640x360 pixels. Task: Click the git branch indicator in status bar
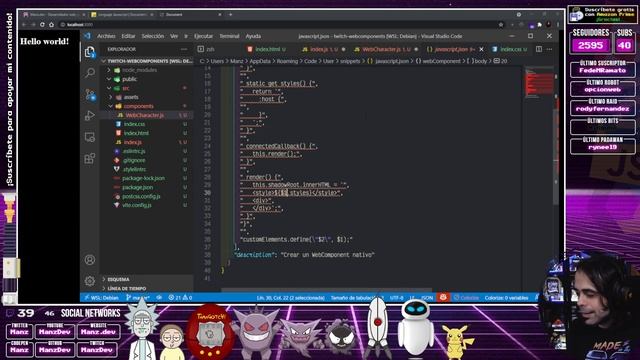click(x=138, y=298)
